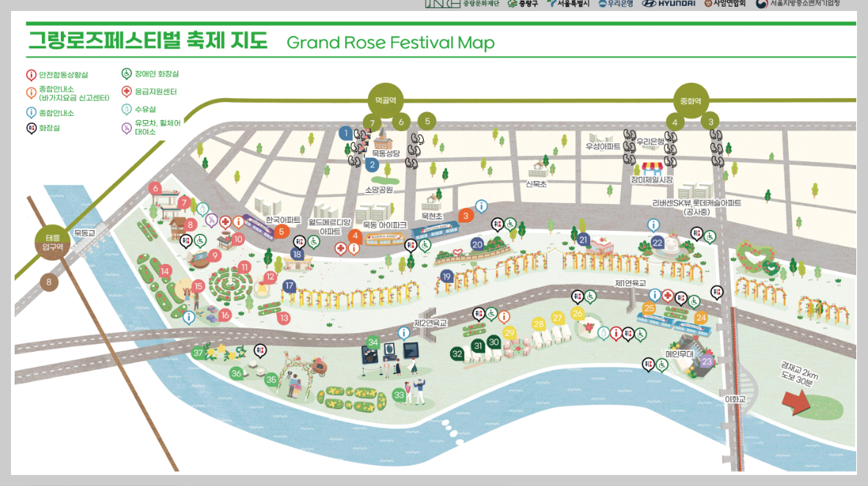
Task: Click the 장미제일시장 label
Action: coord(652,180)
